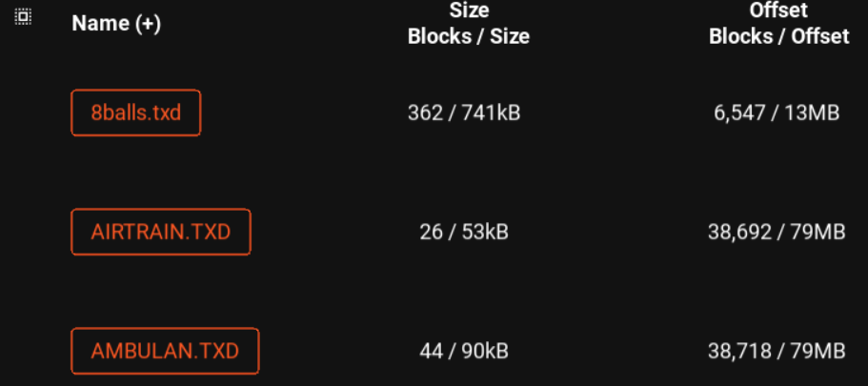Click the Offset column header title
The height and width of the screenshot is (386, 868).
pos(778,11)
